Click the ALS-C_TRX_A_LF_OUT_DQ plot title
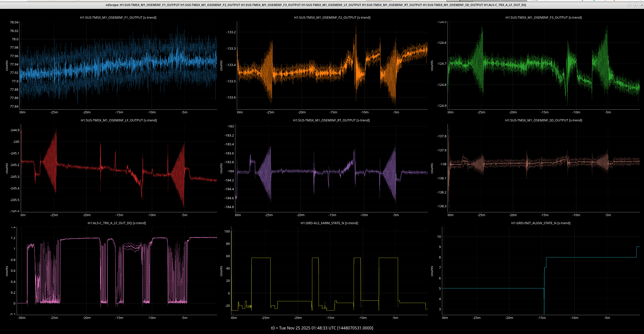Viewport: 644px width, 334px height. [x=117, y=223]
